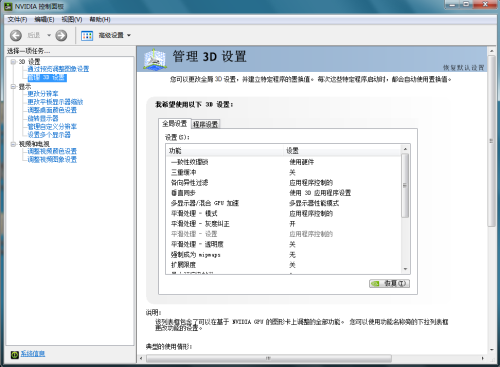
Task: Collapse the 3D 设置 tree node
Action: 13,62
